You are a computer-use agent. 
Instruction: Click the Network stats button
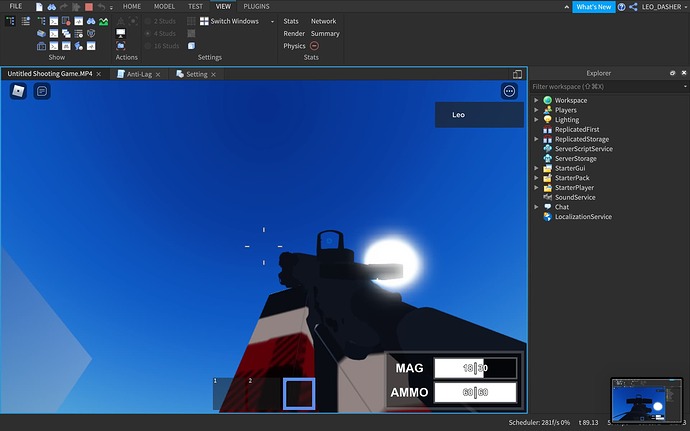tap(323, 21)
